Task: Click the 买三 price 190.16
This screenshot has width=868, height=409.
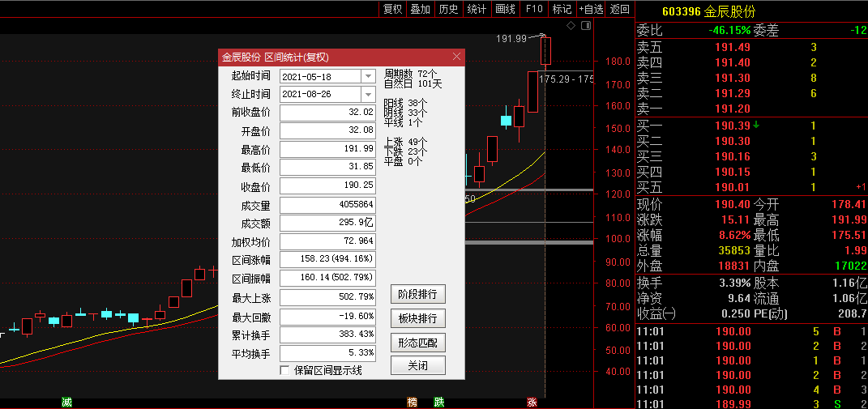Action: [733, 156]
